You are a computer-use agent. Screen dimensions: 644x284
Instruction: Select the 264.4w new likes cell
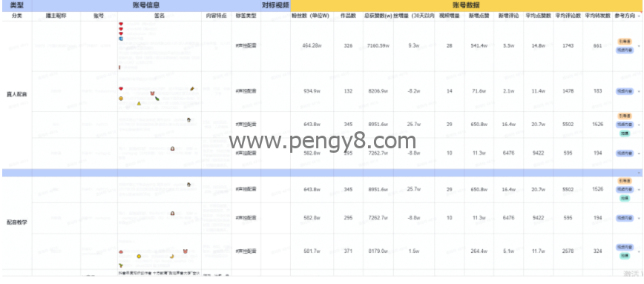[x=479, y=251]
